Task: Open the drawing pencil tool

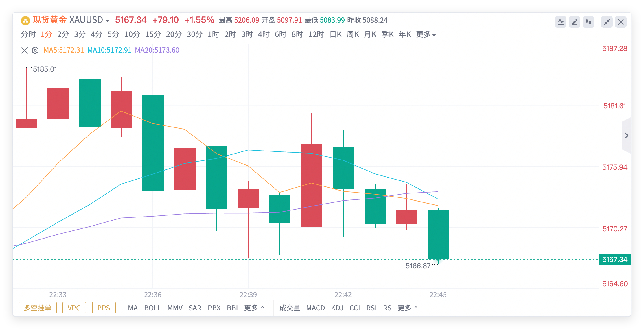Action: point(574,21)
